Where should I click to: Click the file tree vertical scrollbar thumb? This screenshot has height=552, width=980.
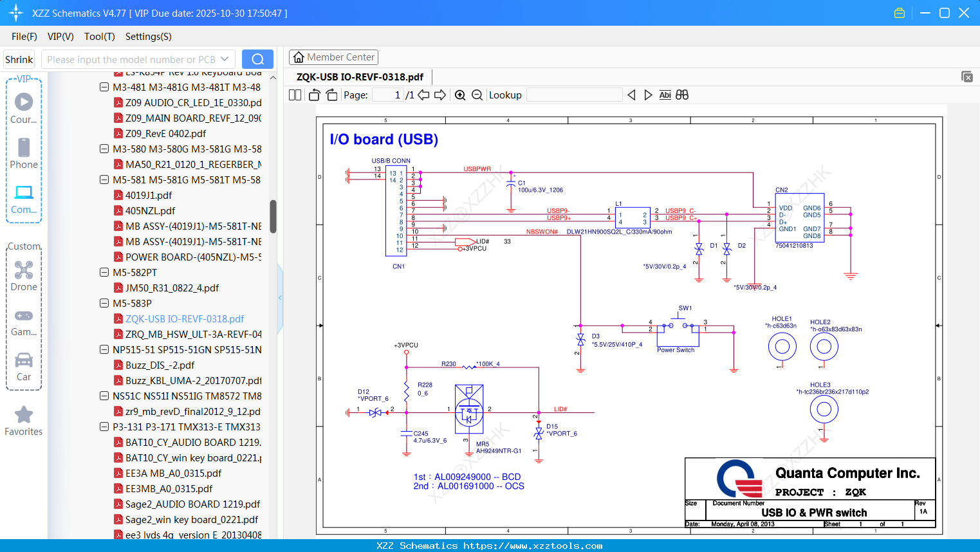pos(273,216)
